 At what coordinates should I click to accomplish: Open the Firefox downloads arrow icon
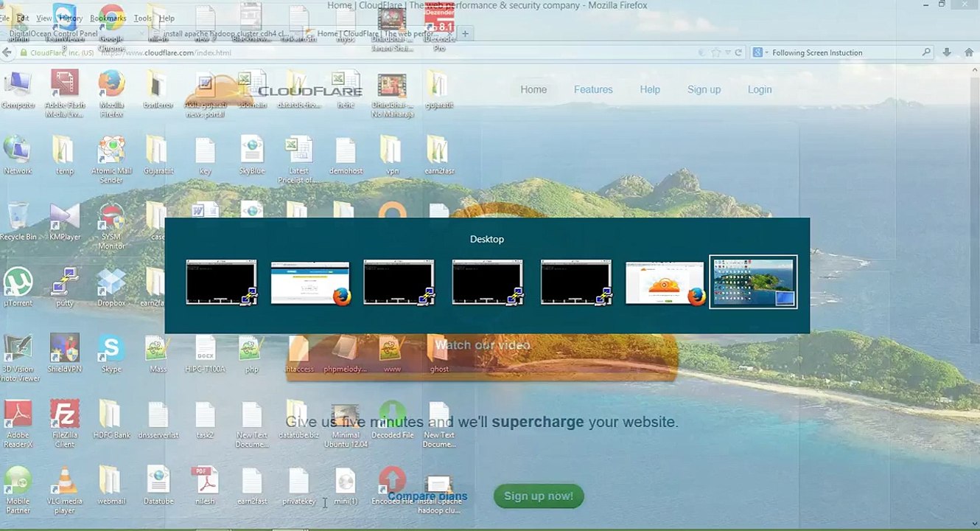(x=947, y=52)
